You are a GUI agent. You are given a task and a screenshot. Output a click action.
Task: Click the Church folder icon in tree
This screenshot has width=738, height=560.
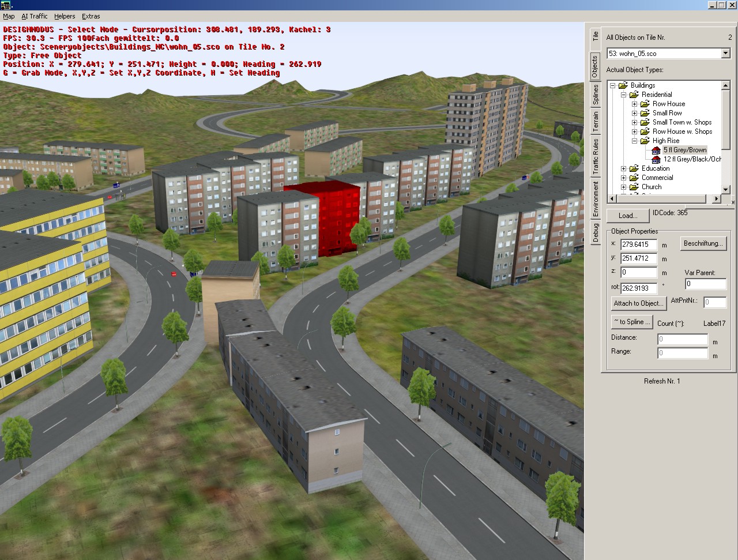point(634,187)
